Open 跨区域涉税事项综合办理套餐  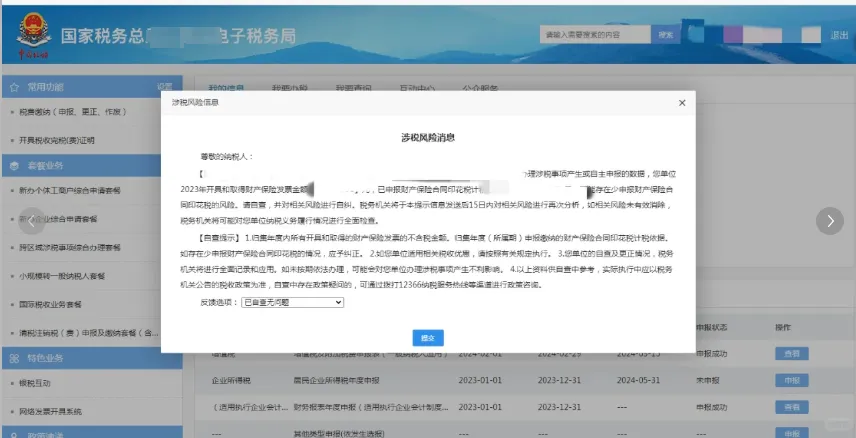tap(70, 247)
